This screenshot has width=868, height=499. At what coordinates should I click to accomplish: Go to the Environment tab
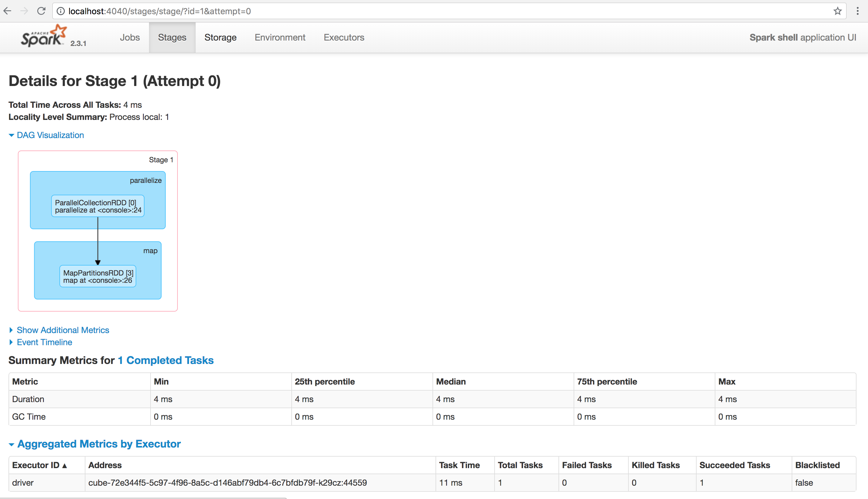point(280,37)
